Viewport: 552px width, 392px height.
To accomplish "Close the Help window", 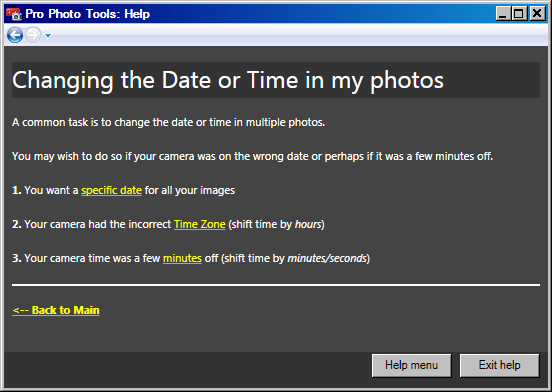I will click(537, 14).
